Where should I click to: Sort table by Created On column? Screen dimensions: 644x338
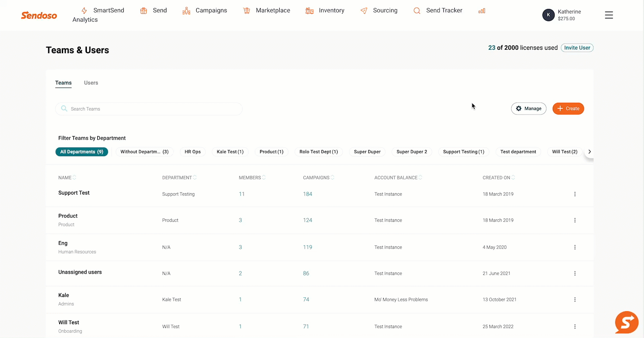(x=499, y=178)
